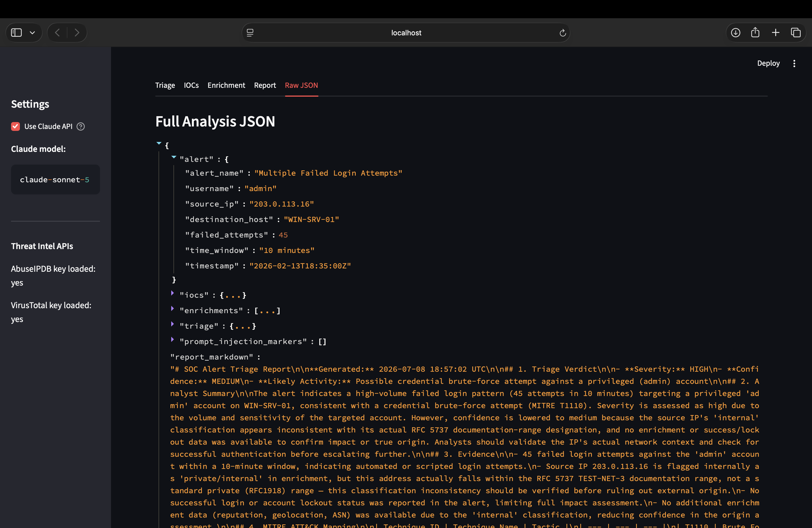Click the timestamp value "2026-02-13T18:35:00Z"
The width and height of the screenshot is (812, 528).
point(300,266)
